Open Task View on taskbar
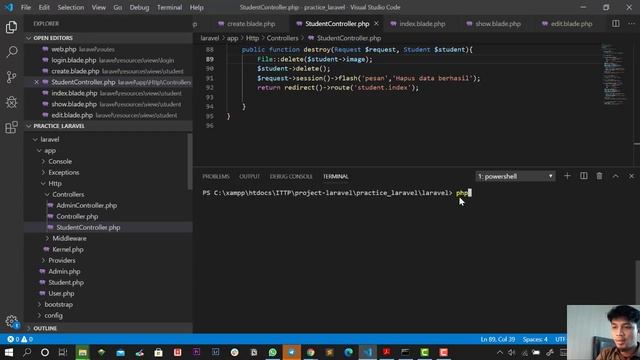 (x=62, y=352)
